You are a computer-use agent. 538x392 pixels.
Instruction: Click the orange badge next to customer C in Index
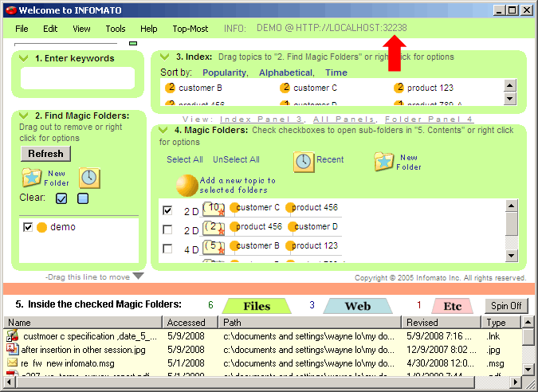285,88
